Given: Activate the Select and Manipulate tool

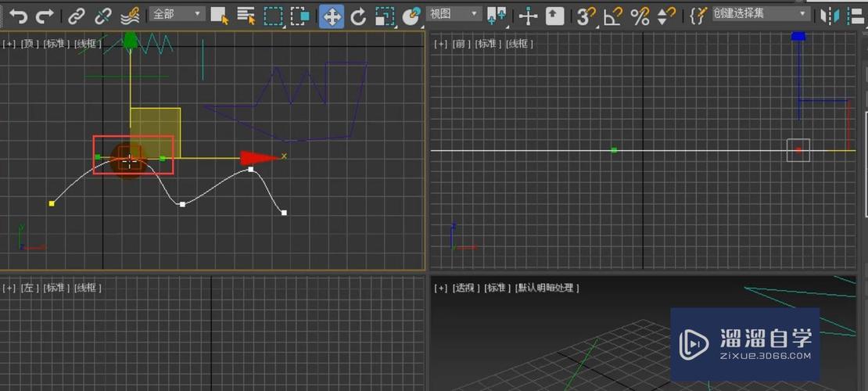Looking at the screenshot, I should (x=528, y=16).
